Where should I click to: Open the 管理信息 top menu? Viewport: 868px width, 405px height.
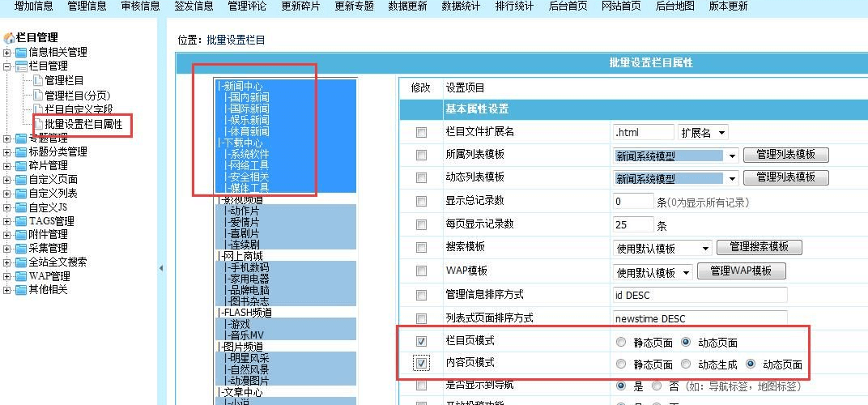tap(87, 6)
